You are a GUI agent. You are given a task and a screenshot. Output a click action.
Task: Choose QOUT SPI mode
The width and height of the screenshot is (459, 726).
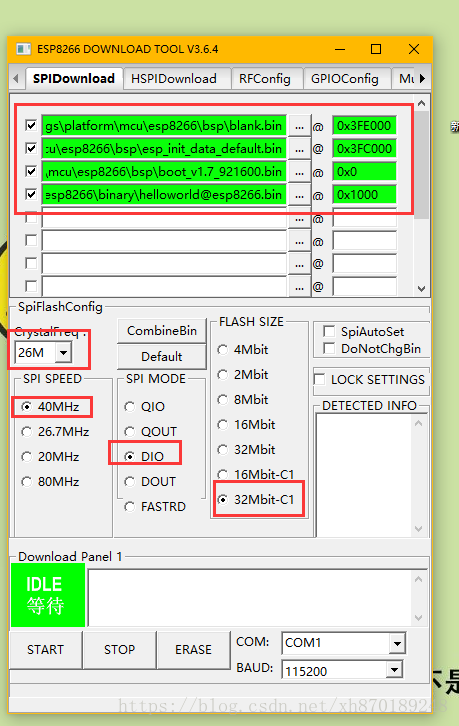pos(130,432)
